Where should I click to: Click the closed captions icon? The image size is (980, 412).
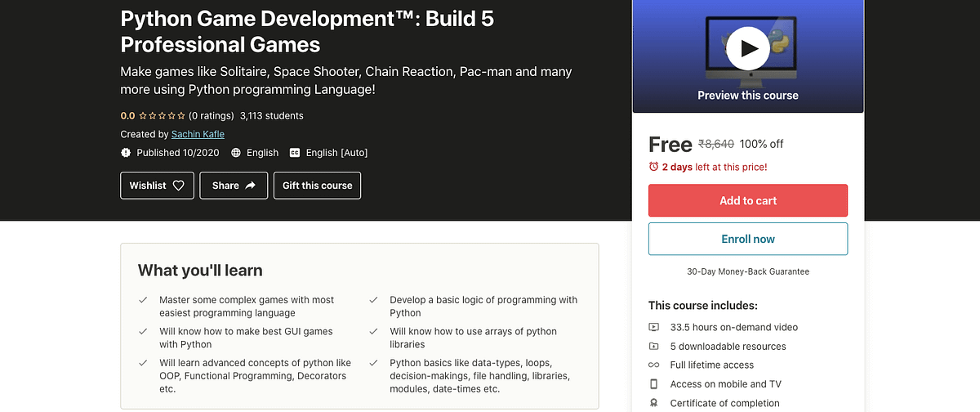(295, 153)
